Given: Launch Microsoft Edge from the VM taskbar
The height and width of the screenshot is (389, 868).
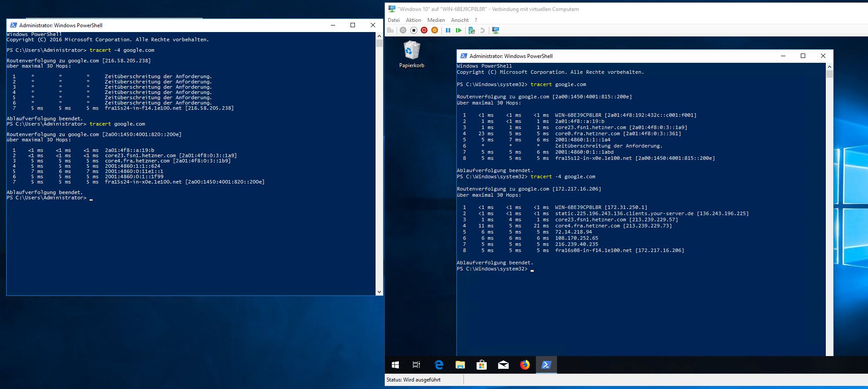Looking at the screenshot, I should (438, 365).
